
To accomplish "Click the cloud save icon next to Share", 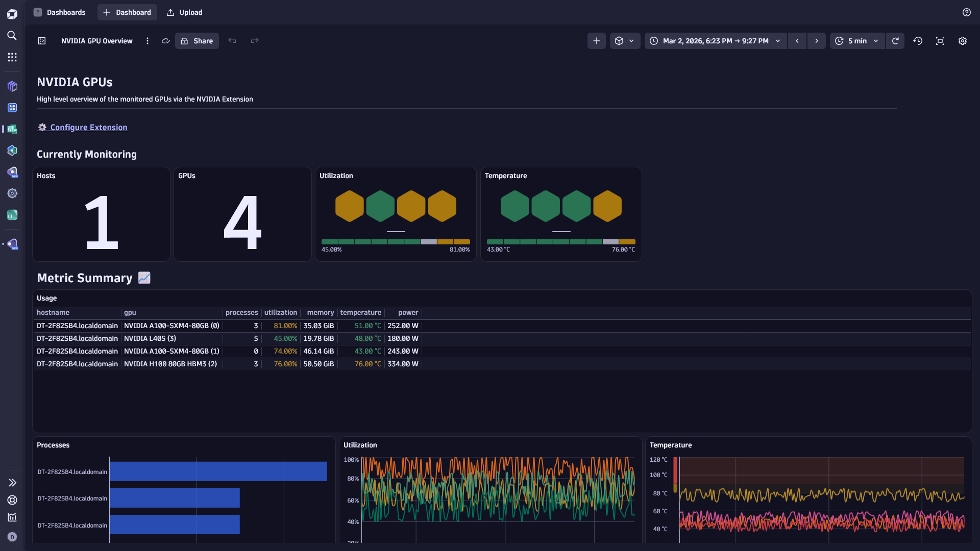I will click(x=165, y=41).
